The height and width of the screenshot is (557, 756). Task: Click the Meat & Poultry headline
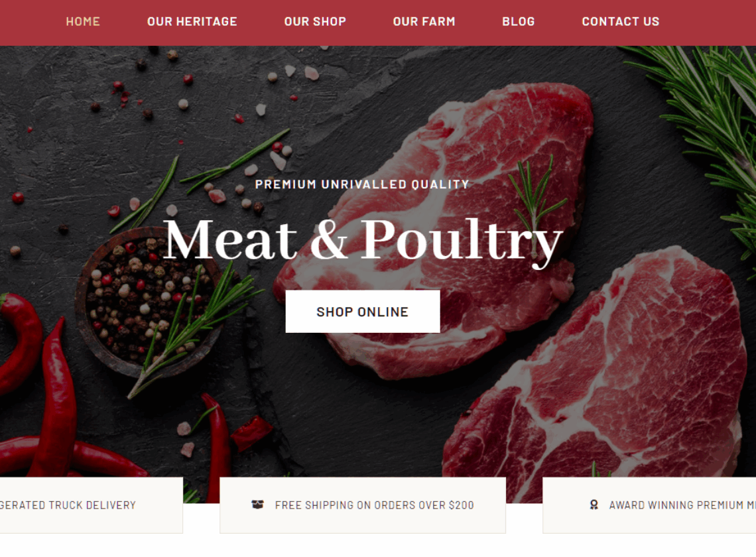coord(363,239)
